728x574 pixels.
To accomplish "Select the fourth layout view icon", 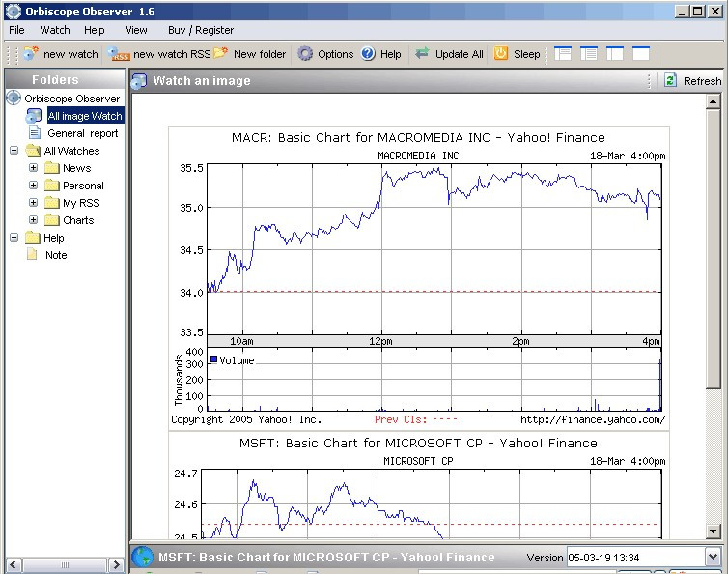I will click(641, 54).
